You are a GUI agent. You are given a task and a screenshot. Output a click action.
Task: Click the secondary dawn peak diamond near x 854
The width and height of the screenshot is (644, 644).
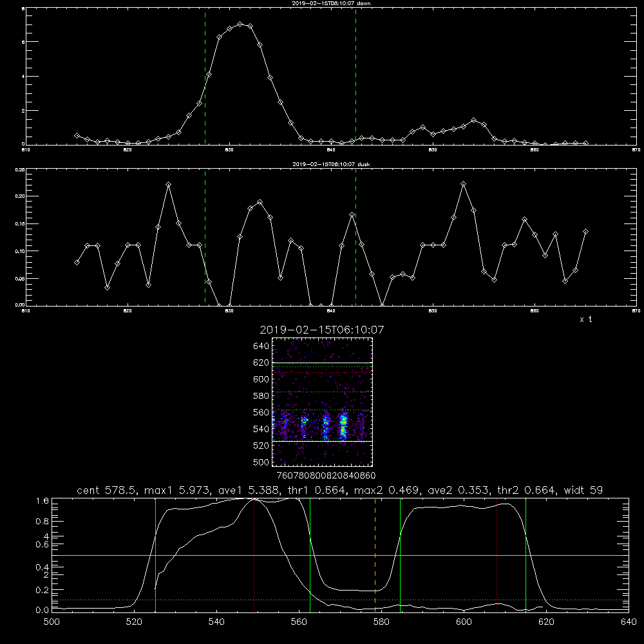pos(473,120)
